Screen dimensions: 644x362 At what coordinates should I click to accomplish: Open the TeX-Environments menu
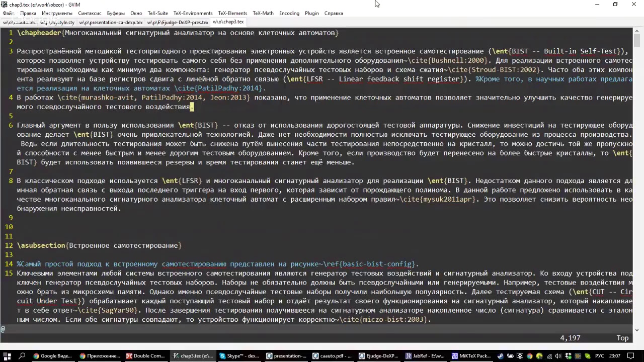(x=193, y=13)
